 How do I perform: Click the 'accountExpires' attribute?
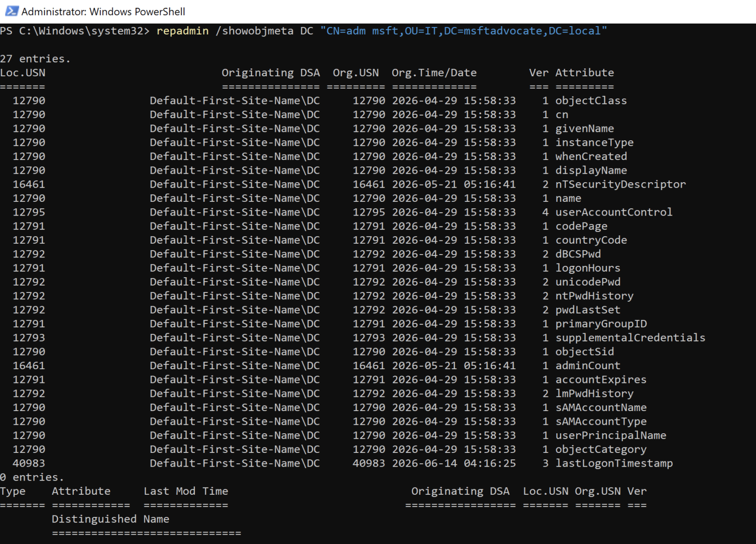(601, 380)
